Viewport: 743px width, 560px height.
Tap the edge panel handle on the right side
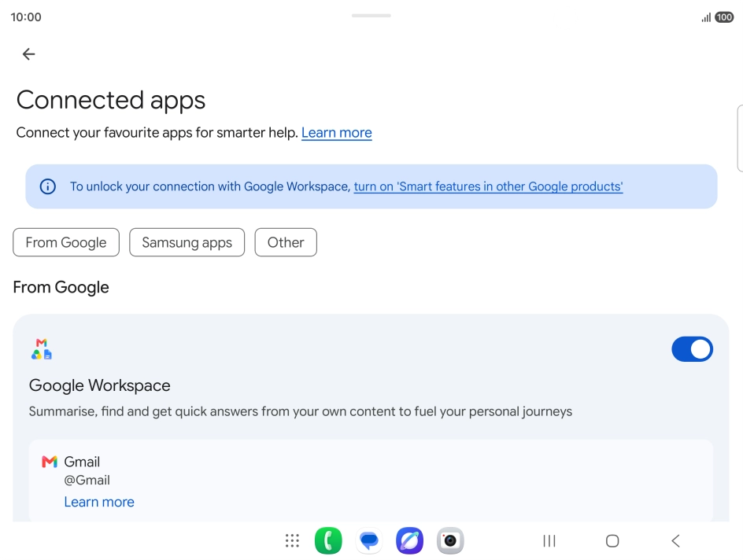[x=740, y=138]
